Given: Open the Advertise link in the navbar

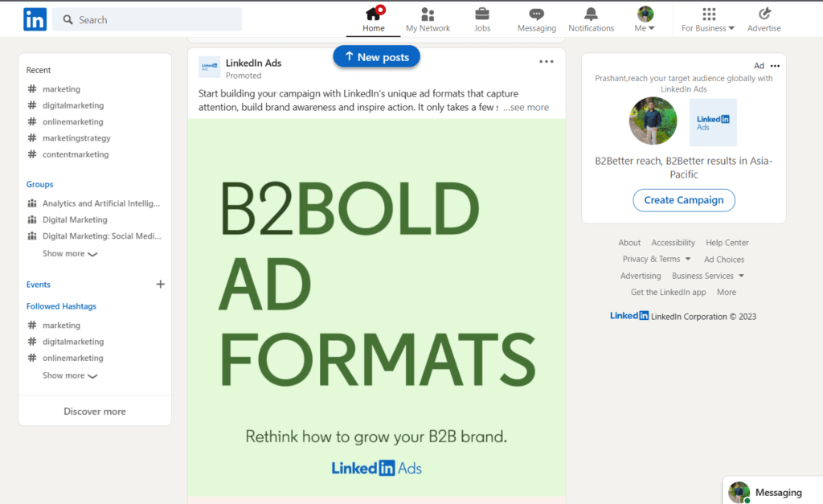Looking at the screenshot, I should (x=764, y=19).
